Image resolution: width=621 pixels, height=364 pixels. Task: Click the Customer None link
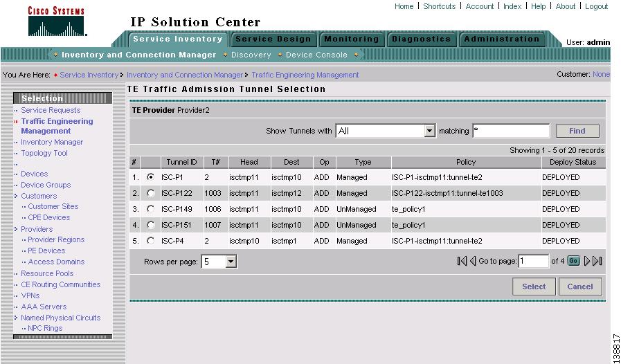click(601, 74)
